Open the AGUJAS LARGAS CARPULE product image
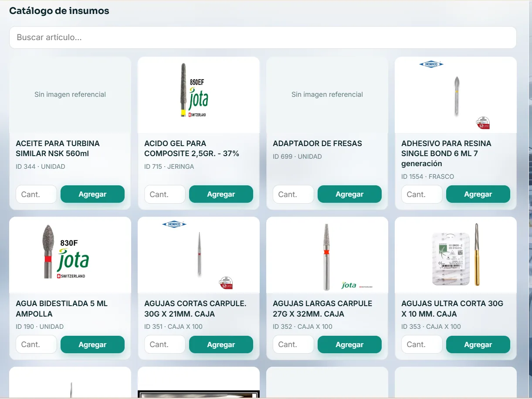 coord(327,255)
